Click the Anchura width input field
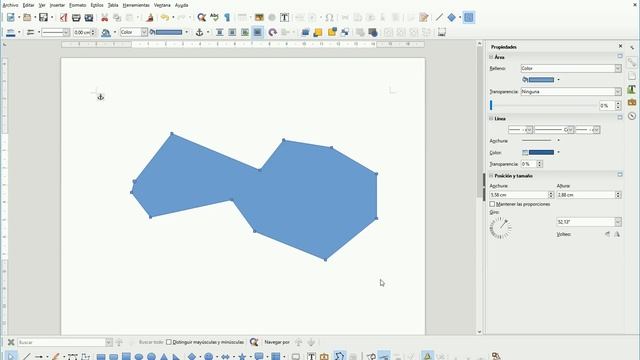Screen dimensions: 640x360 click(518, 195)
